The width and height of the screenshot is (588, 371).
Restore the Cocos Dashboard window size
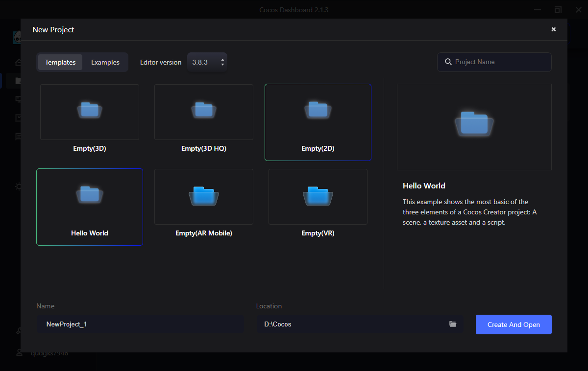[x=558, y=10]
